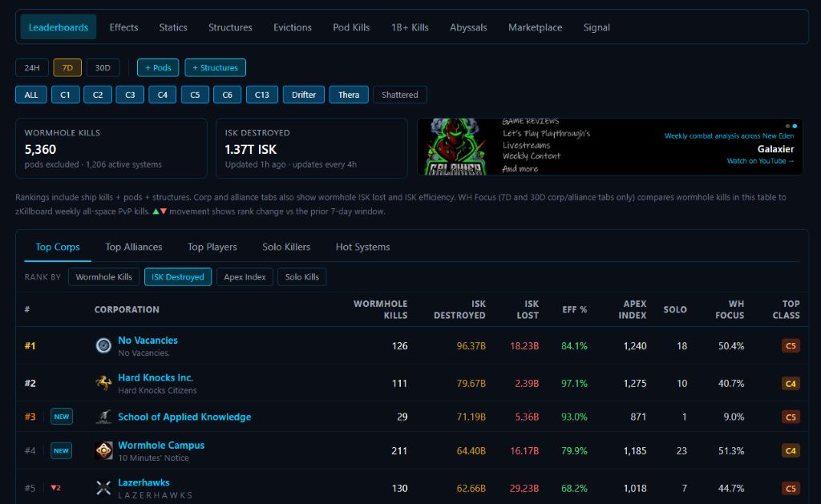Open the Evictions navigation tab
This screenshot has width=821, height=504.
point(292,27)
